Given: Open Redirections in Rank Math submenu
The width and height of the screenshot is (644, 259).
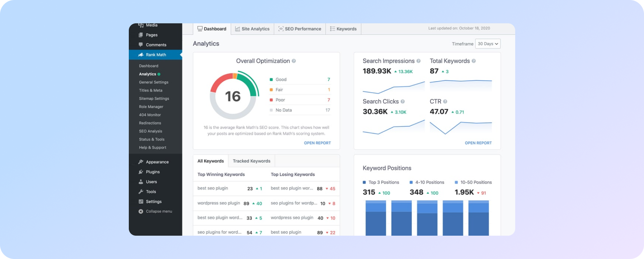Looking at the screenshot, I should click(150, 123).
